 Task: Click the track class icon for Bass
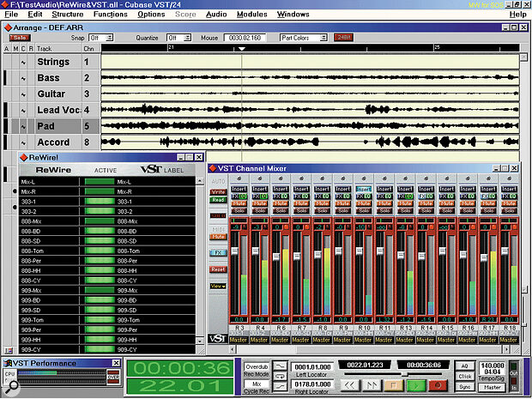point(23,78)
